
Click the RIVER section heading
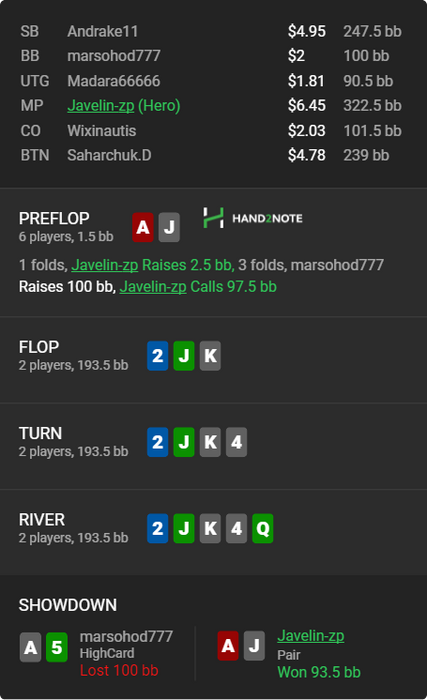click(x=42, y=520)
